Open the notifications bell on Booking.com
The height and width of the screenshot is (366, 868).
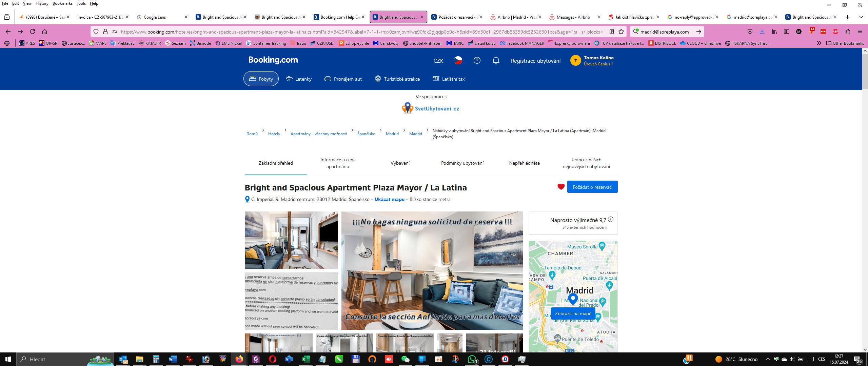point(495,60)
